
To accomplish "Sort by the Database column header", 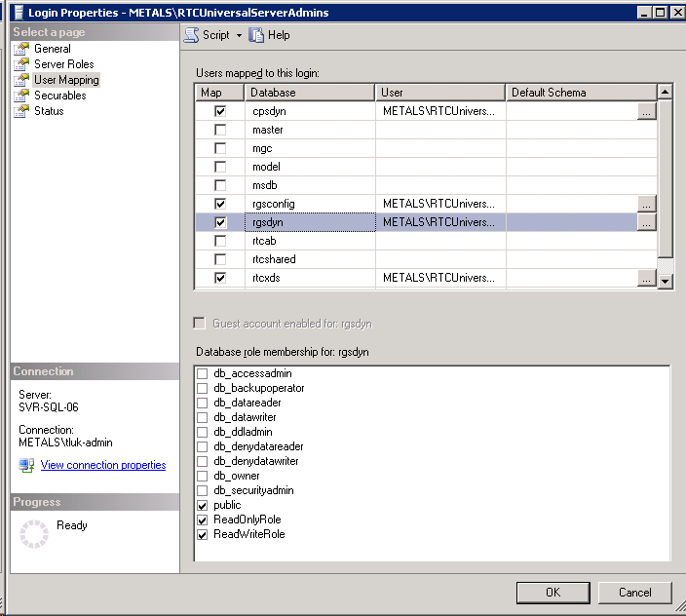I will pyautogui.click(x=310, y=93).
